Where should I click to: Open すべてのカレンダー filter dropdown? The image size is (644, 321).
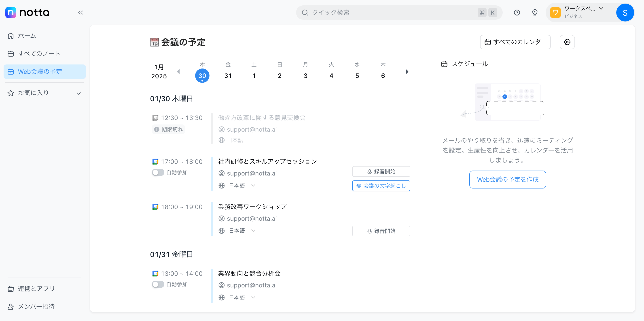pyautogui.click(x=515, y=42)
